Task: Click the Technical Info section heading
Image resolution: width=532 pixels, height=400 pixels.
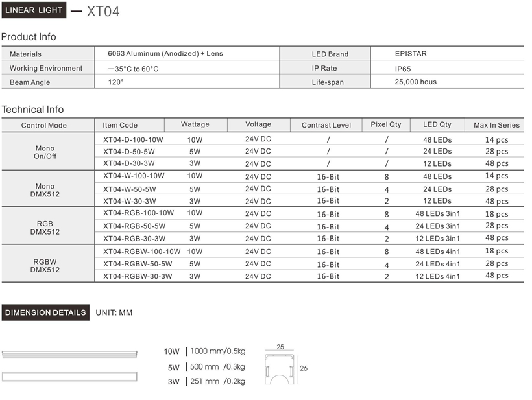Action: pos(32,110)
